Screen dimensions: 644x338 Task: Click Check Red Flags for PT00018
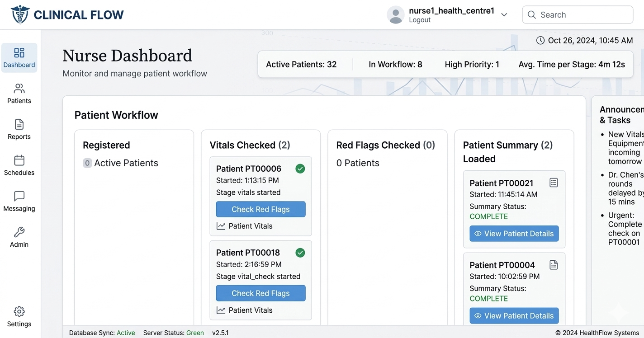tap(260, 293)
